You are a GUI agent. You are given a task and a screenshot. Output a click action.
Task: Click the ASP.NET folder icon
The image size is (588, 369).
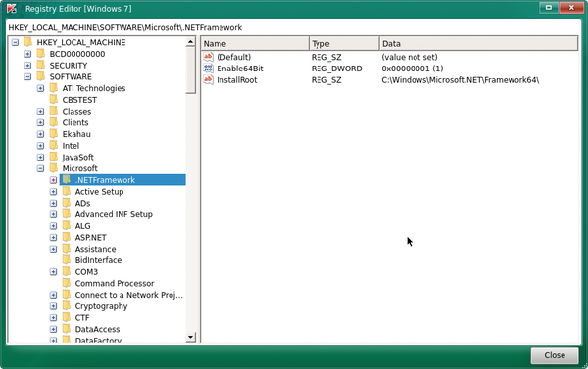(67, 237)
